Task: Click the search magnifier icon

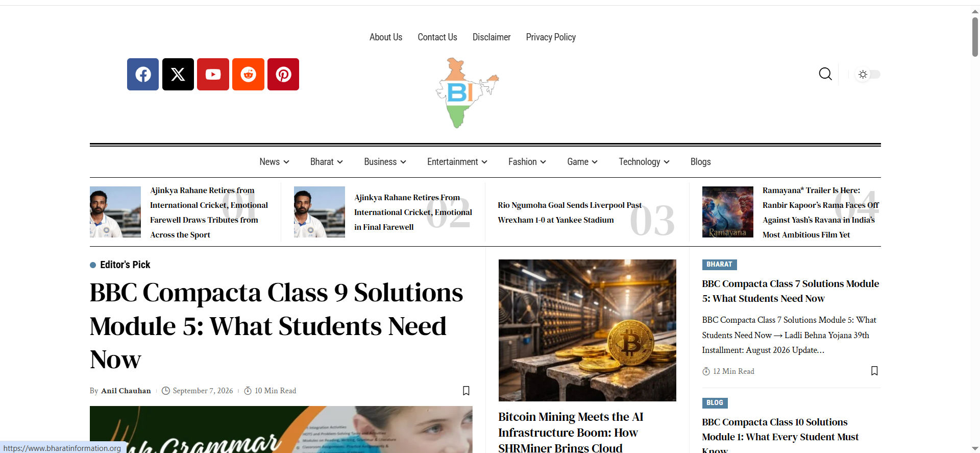Action: pos(825,74)
